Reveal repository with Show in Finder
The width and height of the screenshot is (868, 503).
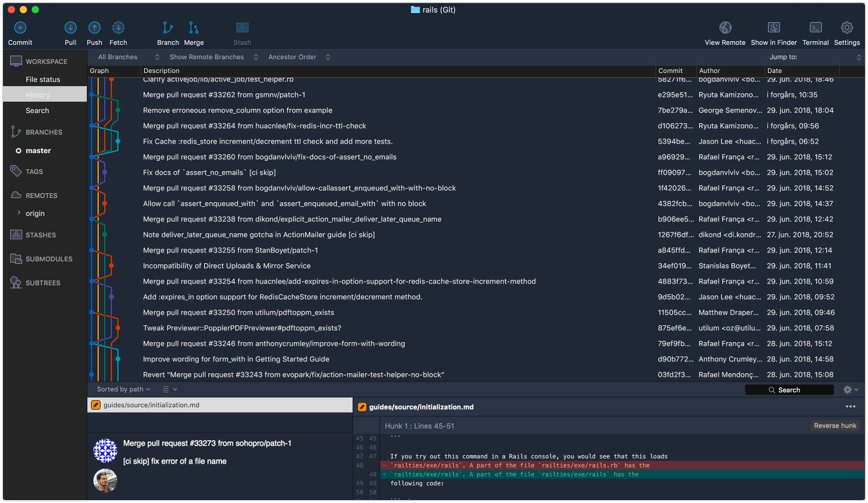pyautogui.click(x=774, y=28)
